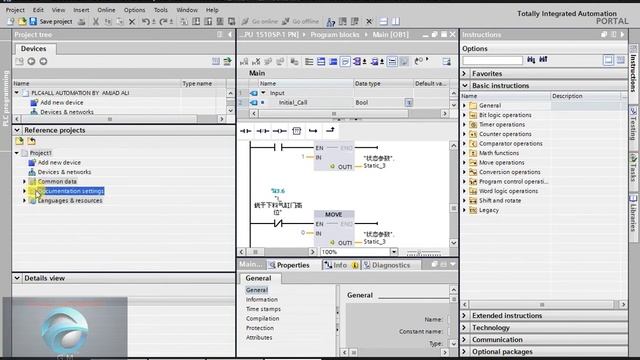This screenshot has width=640, height=360.
Task: Expand the Extended instructions section
Action: point(464,316)
